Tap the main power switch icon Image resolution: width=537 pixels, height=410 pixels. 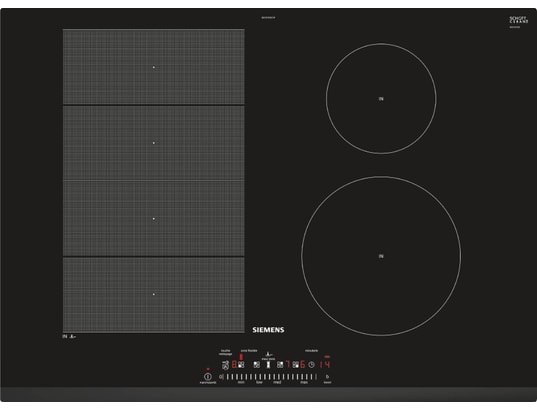[208, 376]
